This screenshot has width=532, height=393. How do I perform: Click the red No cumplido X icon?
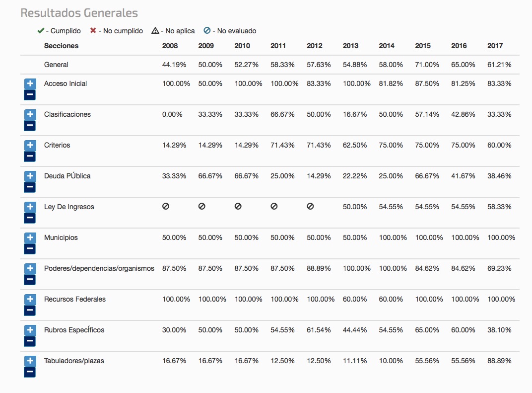point(93,31)
